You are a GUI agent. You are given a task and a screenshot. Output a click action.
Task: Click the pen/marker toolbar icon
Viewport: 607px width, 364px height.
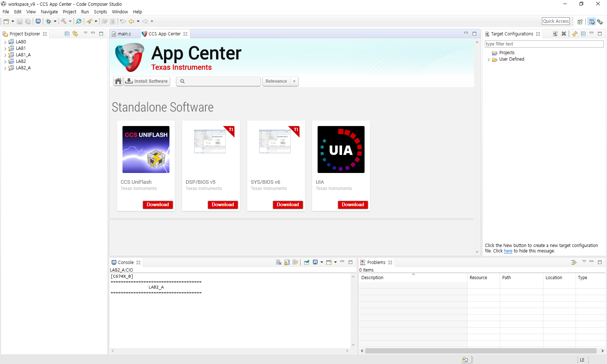click(x=89, y=21)
